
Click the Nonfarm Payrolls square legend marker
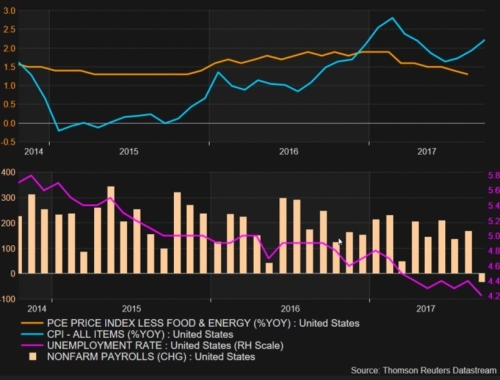pyautogui.click(x=32, y=357)
